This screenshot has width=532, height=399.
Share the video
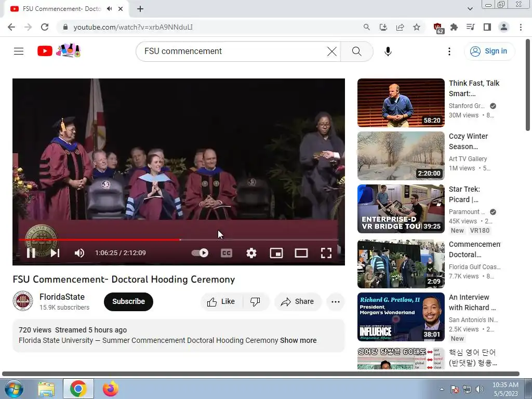tap(298, 302)
